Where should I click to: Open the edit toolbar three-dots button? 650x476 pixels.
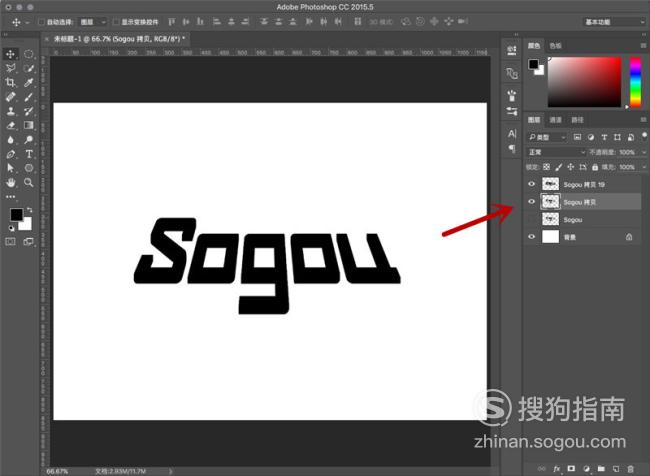[x=10, y=197]
